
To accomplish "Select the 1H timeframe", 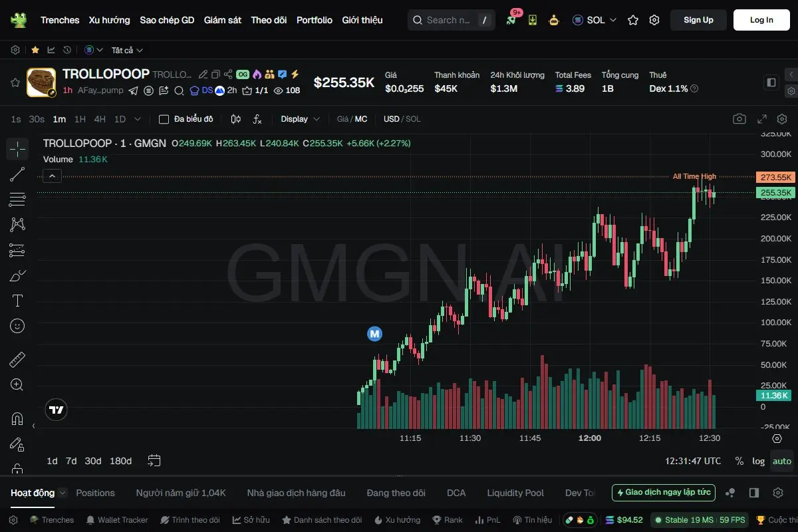I will [80, 119].
